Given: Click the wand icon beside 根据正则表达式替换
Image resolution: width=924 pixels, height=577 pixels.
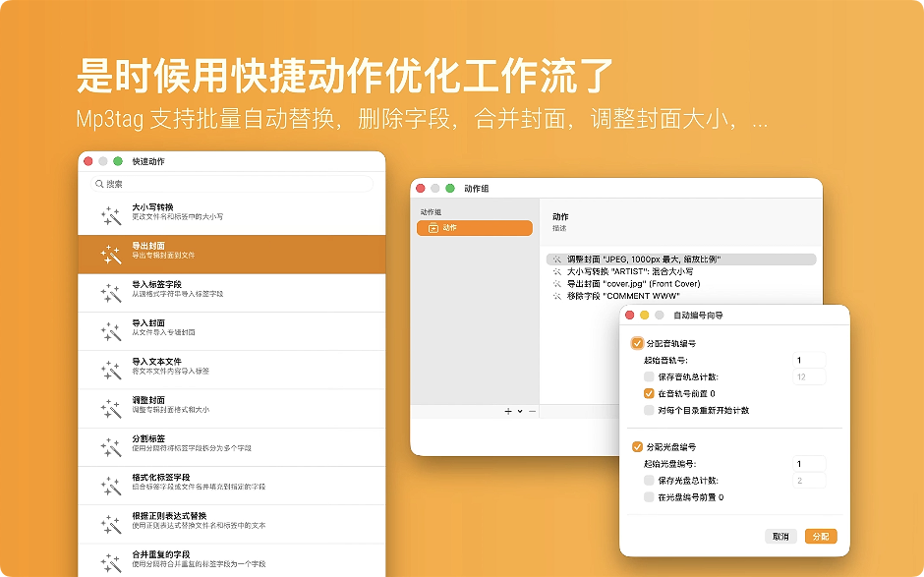Looking at the screenshot, I should click(x=111, y=524).
